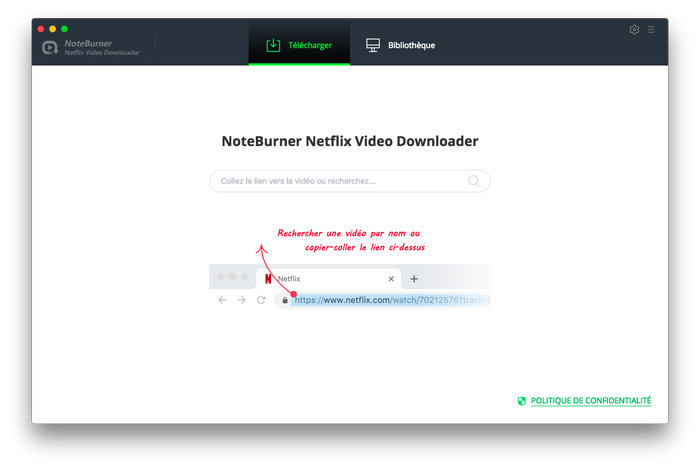Click the Netflix Video Downloader subtitle text
This screenshot has height=469, width=700.
[x=102, y=53]
